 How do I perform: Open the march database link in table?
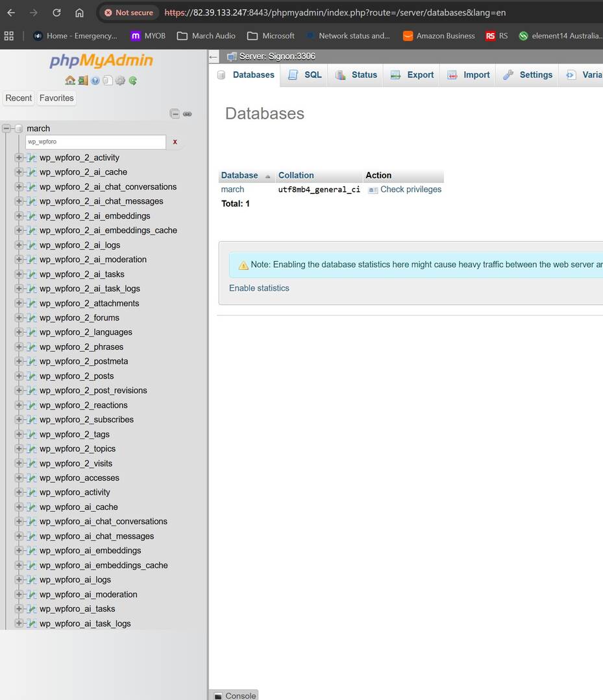coord(232,189)
